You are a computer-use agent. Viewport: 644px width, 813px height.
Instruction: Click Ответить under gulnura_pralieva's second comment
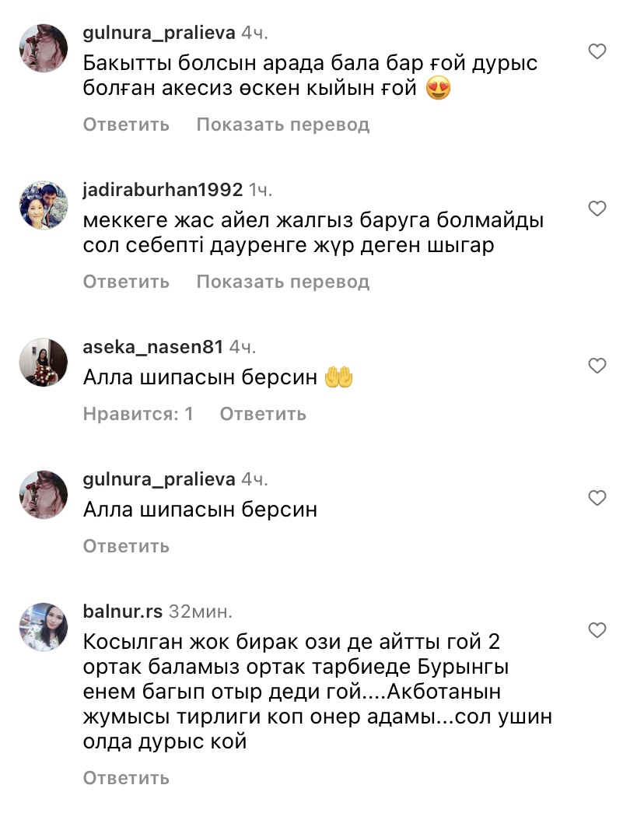click(x=126, y=546)
